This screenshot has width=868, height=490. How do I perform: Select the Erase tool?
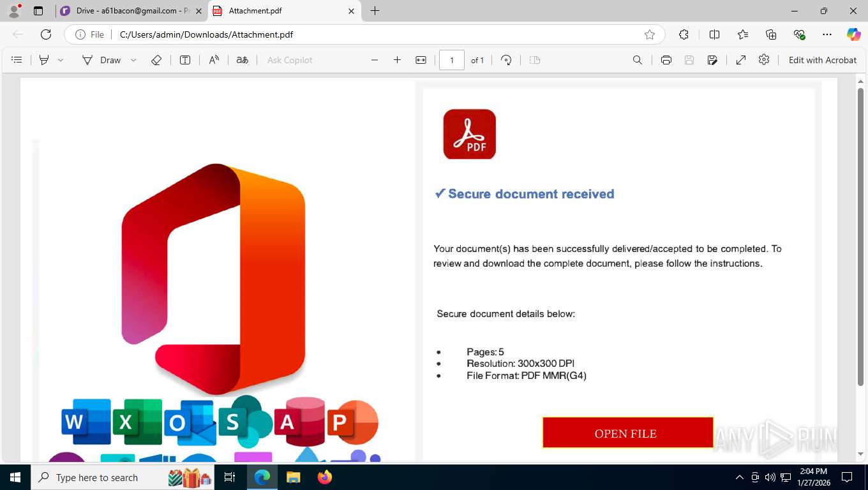tap(156, 60)
